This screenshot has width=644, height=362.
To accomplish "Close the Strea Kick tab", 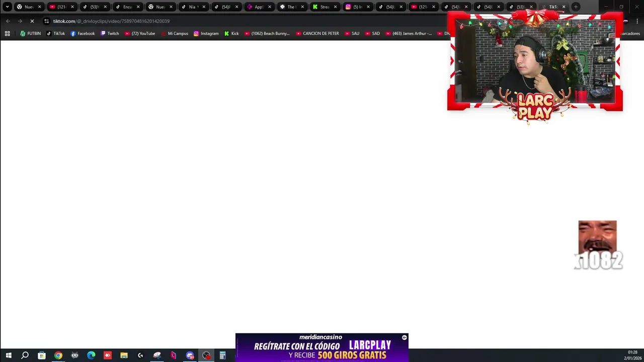I will point(335,7).
